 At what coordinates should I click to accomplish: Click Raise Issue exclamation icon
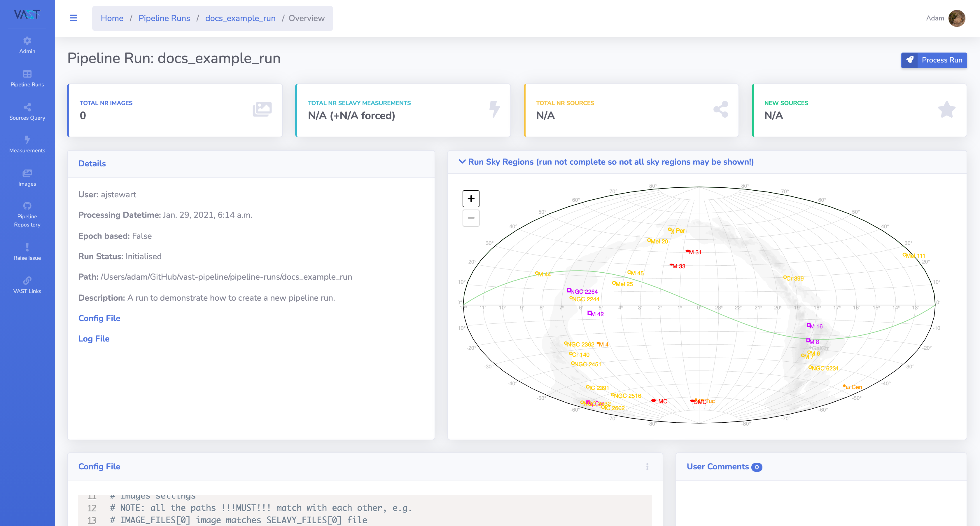27,248
